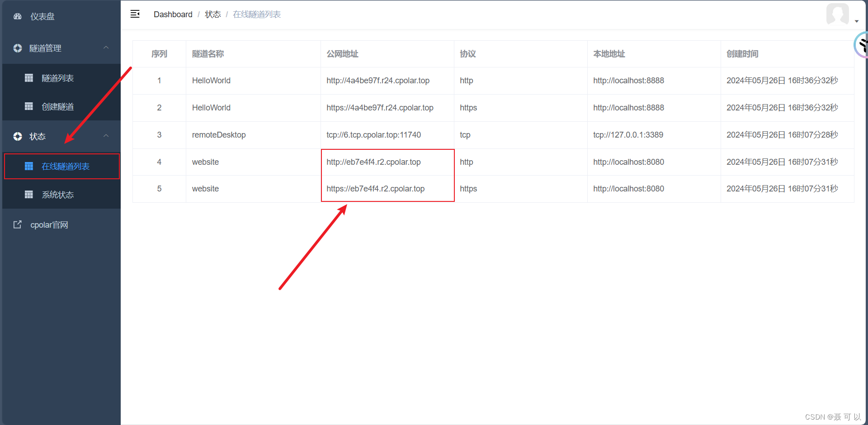868x425 pixels.
Task: Open the 仪表盘 sidebar menu item
Action: pyautogui.click(x=61, y=16)
